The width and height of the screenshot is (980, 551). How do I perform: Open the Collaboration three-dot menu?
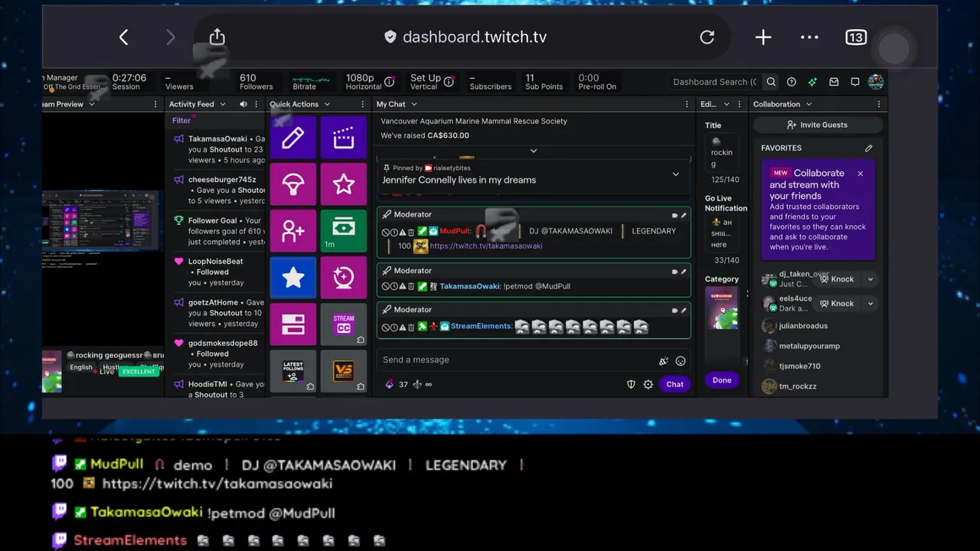(x=878, y=104)
